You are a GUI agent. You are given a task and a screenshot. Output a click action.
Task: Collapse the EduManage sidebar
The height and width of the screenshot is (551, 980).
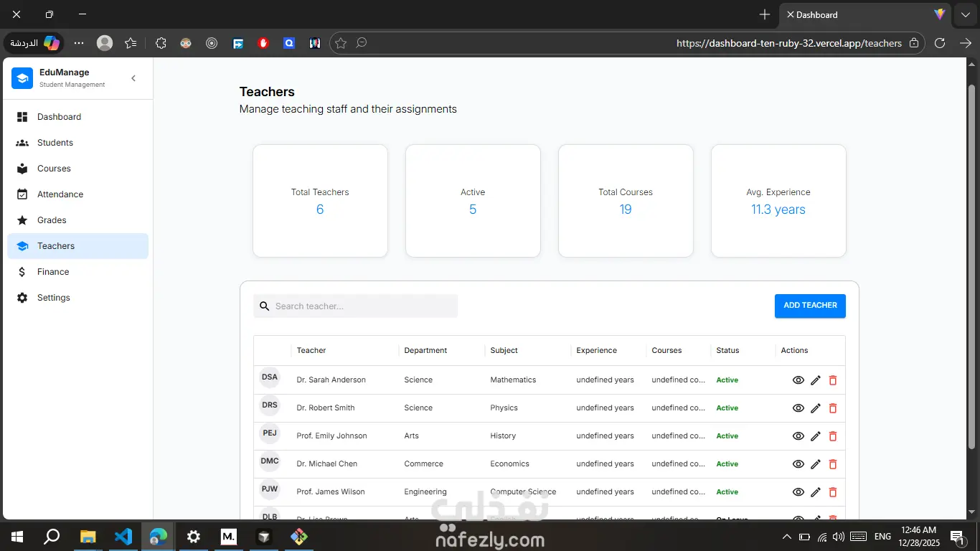point(133,78)
